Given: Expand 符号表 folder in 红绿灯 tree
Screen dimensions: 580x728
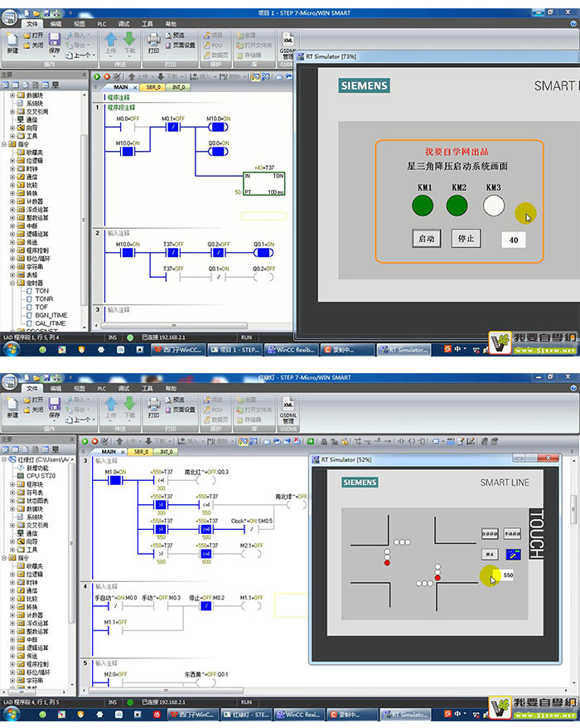Looking at the screenshot, I should pyautogui.click(x=12, y=493).
